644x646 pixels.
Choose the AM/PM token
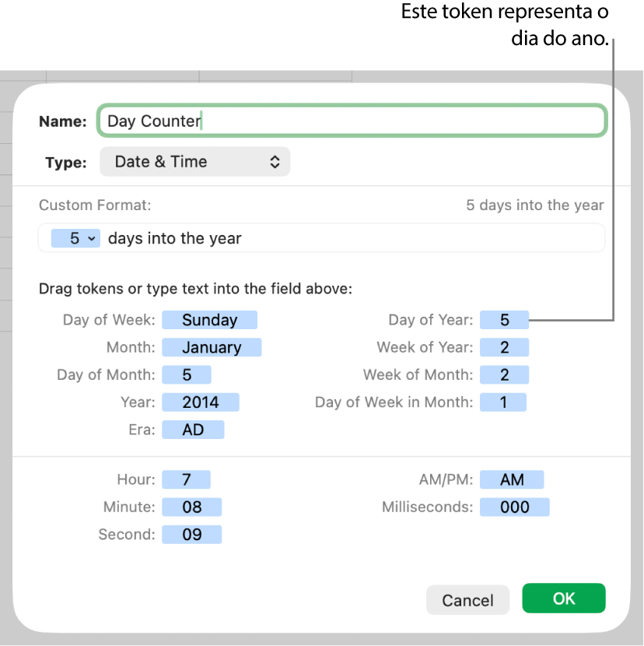click(x=512, y=479)
